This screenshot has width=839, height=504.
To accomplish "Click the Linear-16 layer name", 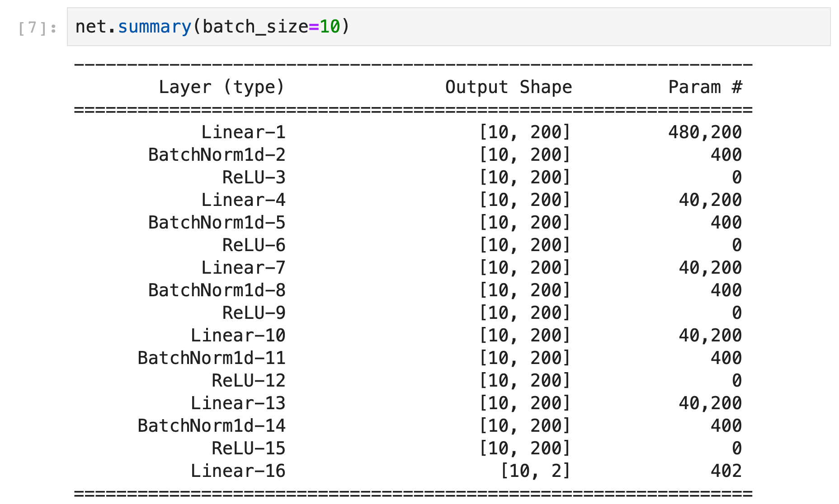I will (238, 471).
